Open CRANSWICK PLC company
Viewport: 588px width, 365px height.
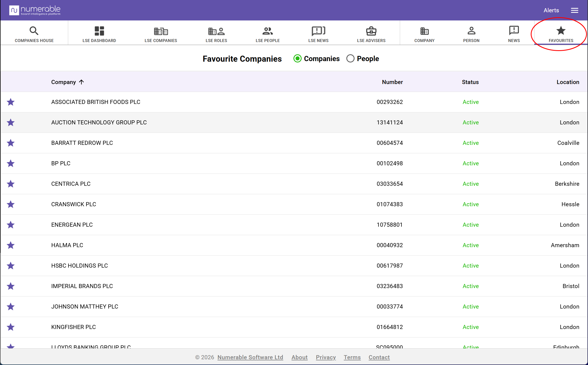tap(74, 204)
